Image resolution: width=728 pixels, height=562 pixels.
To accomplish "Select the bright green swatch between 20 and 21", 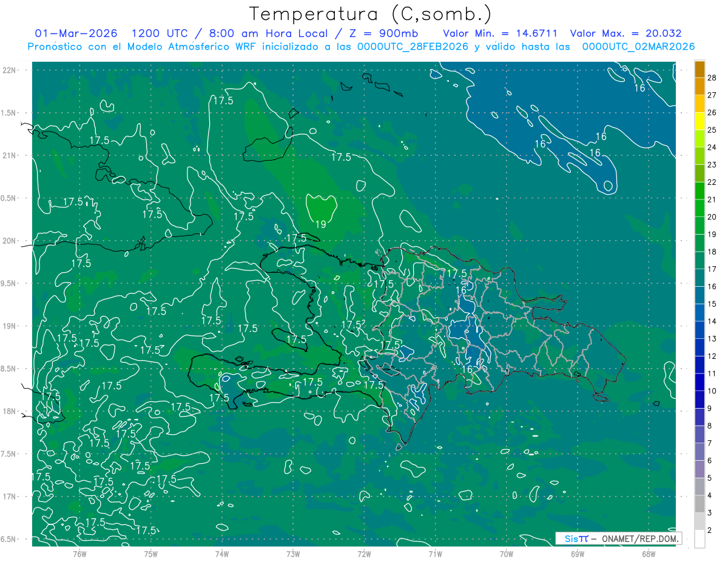I will pyautogui.click(x=699, y=208).
